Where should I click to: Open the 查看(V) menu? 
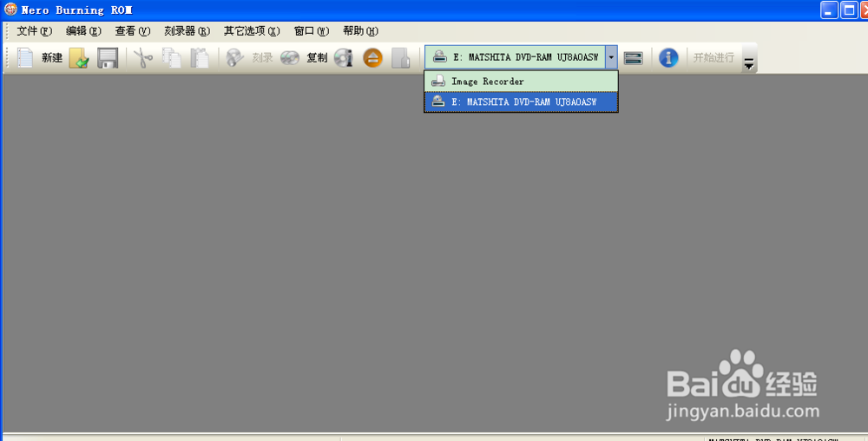point(133,31)
